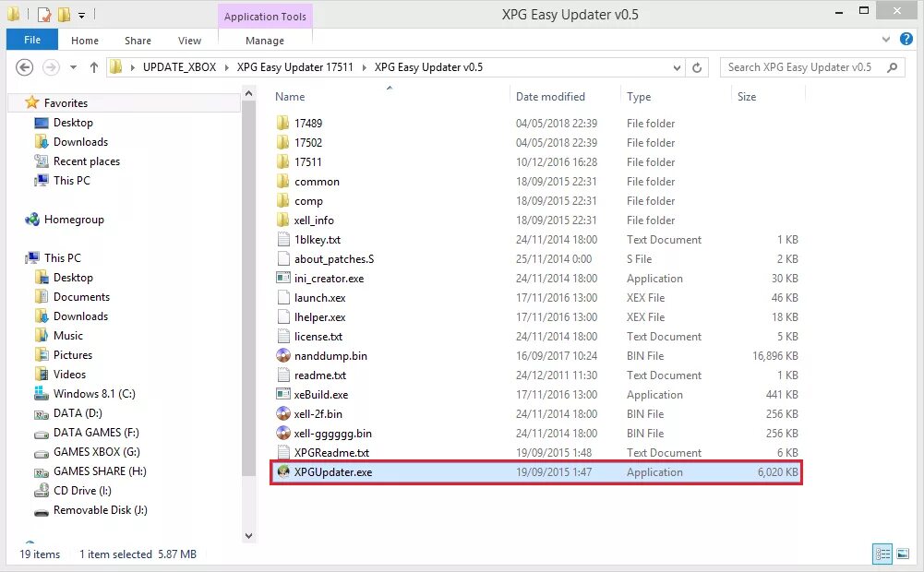Image resolution: width=924 pixels, height=572 pixels.
Task: Select the 17511 folder icon
Action: (x=282, y=162)
